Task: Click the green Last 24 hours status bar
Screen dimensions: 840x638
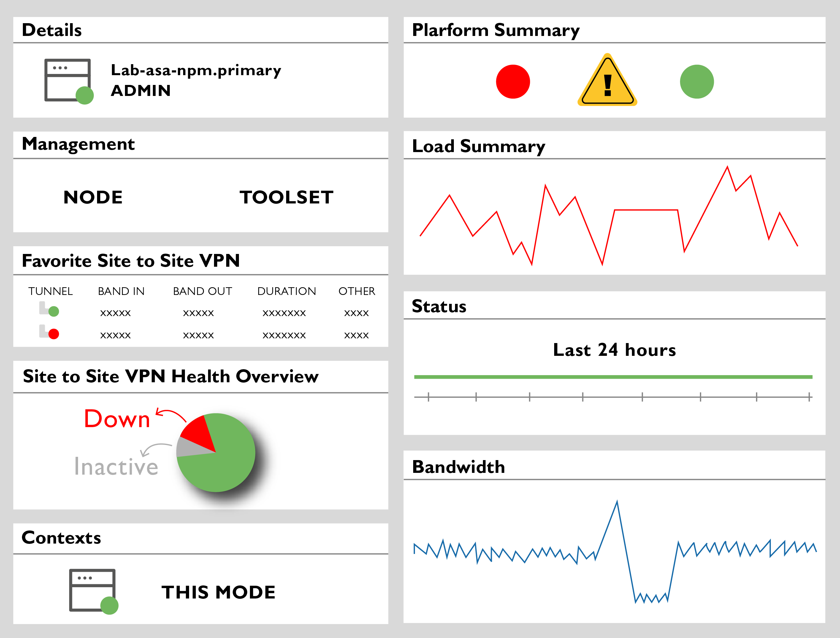Action: (x=613, y=377)
